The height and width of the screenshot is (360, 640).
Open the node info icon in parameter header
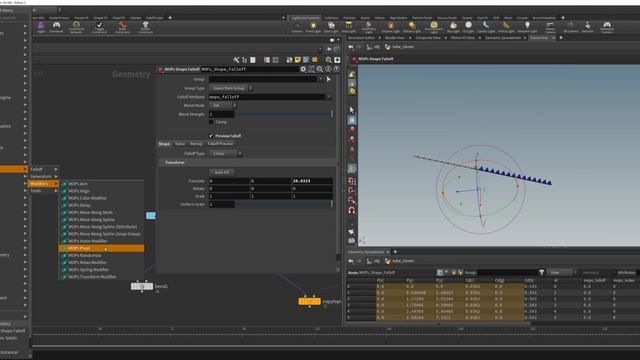point(328,69)
